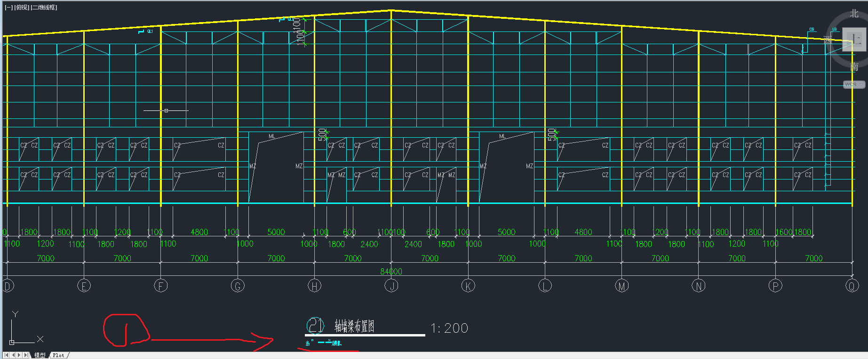868x359 pixels.
Task: Select the 1600 dimension text
Action: [x=784, y=232]
